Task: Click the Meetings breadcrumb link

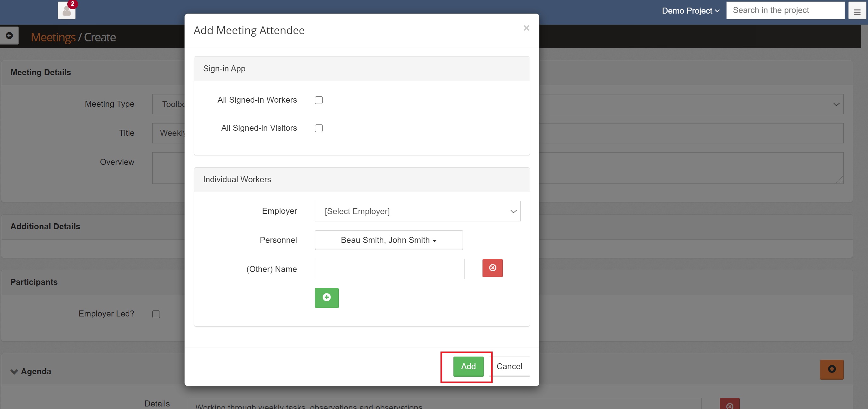Action: [53, 37]
